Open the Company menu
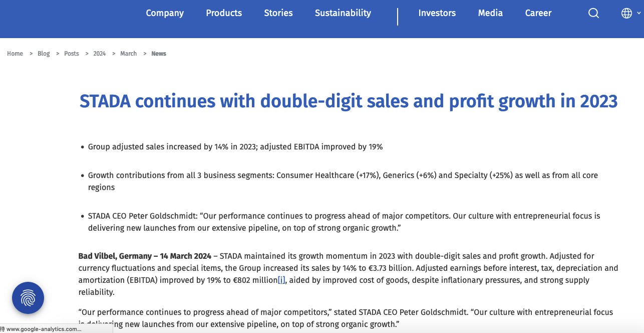Image resolution: width=644 pixels, height=333 pixels. pyautogui.click(x=165, y=13)
